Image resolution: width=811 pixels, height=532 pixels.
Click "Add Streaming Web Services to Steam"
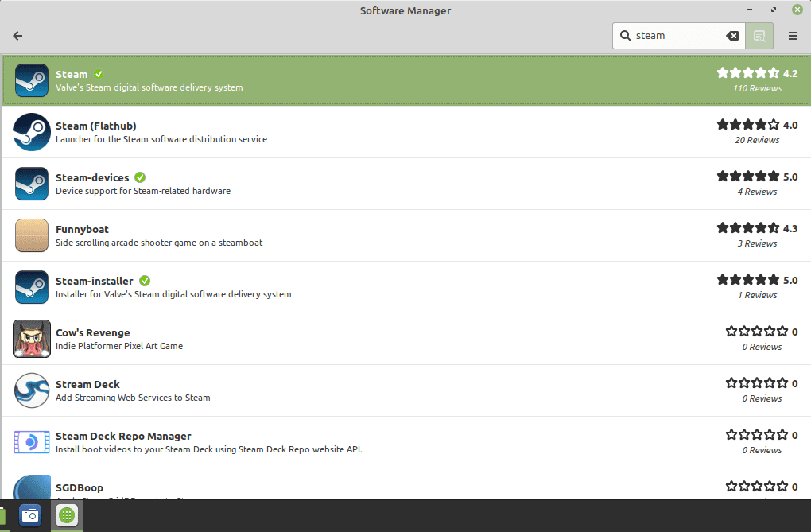coord(133,398)
